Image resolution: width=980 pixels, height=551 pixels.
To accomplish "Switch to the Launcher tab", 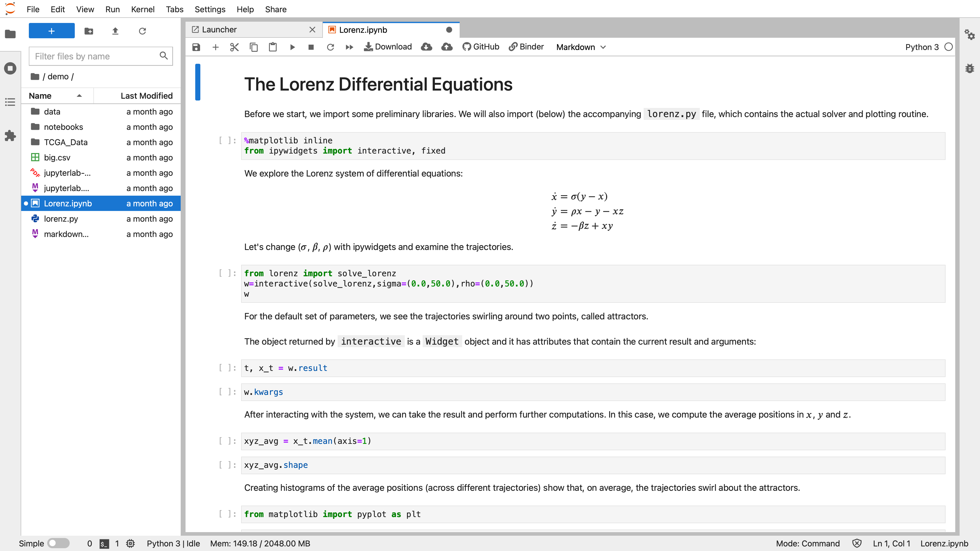I will pyautogui.click(x=219, y=29).
